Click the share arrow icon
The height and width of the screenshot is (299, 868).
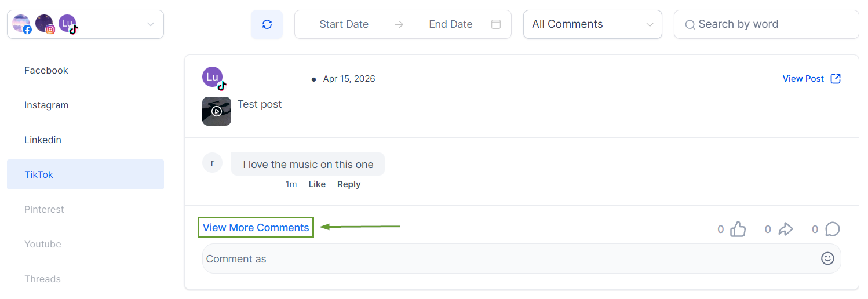click(x=785, y=229)
